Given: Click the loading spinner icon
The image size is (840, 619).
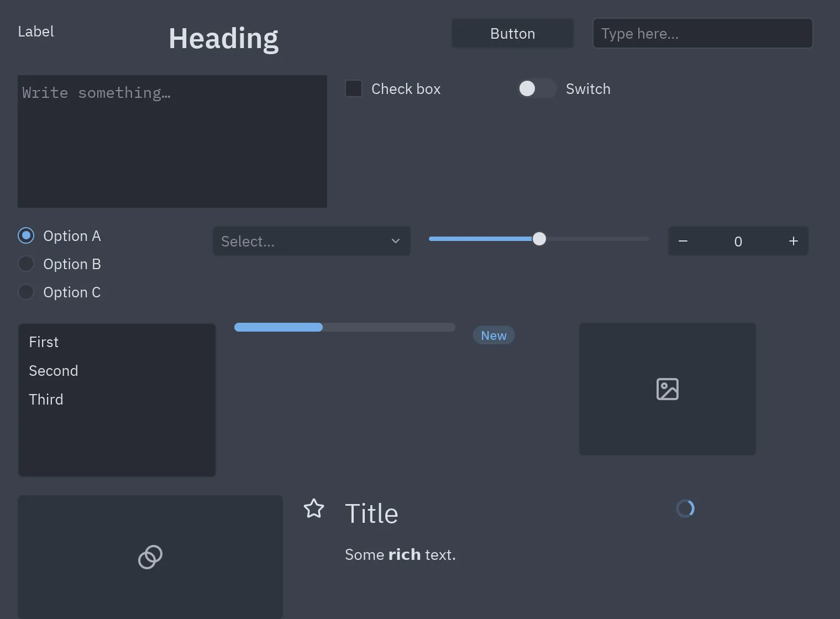Looking at the screenshot, I should (685, 508).
